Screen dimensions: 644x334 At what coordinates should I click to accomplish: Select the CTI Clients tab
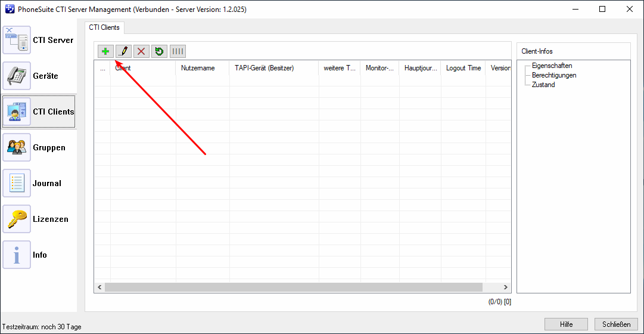[104, 27]
